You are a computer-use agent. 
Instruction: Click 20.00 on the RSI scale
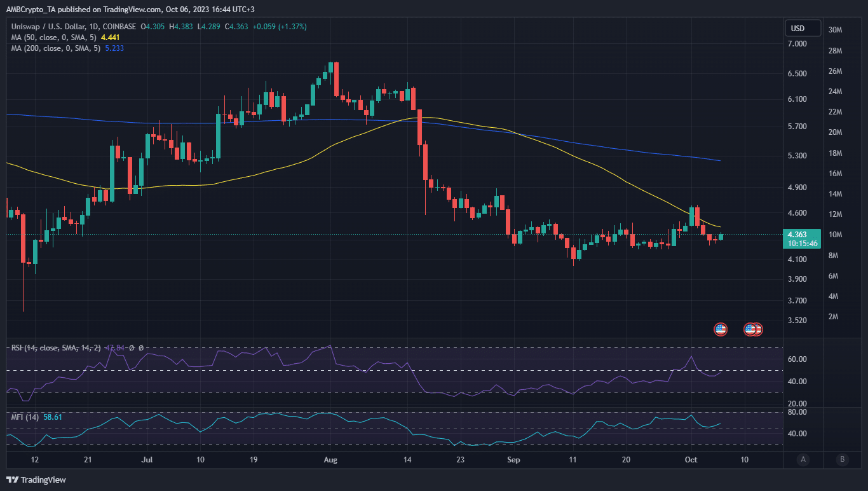click(797, 404)
